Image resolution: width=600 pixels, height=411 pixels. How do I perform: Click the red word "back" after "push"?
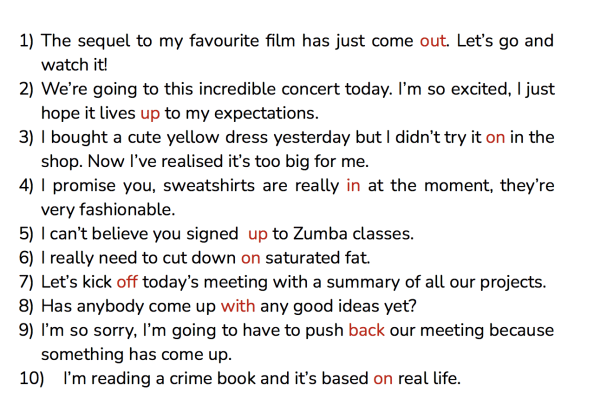(366, 330)
